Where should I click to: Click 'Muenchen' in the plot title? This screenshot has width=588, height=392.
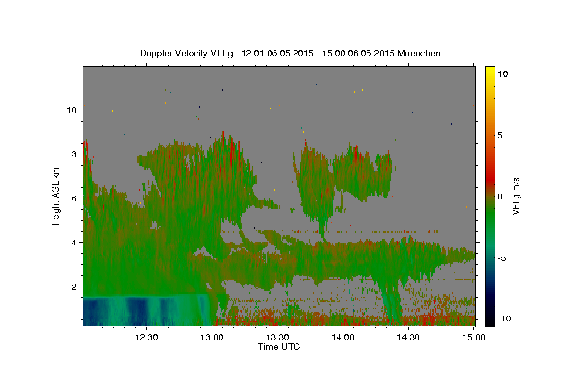click(x=419, y=53)
